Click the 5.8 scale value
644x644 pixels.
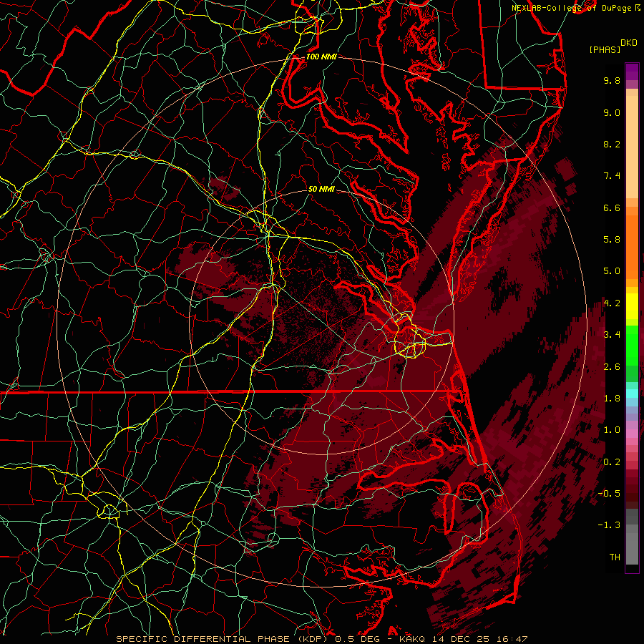[612, 240]
